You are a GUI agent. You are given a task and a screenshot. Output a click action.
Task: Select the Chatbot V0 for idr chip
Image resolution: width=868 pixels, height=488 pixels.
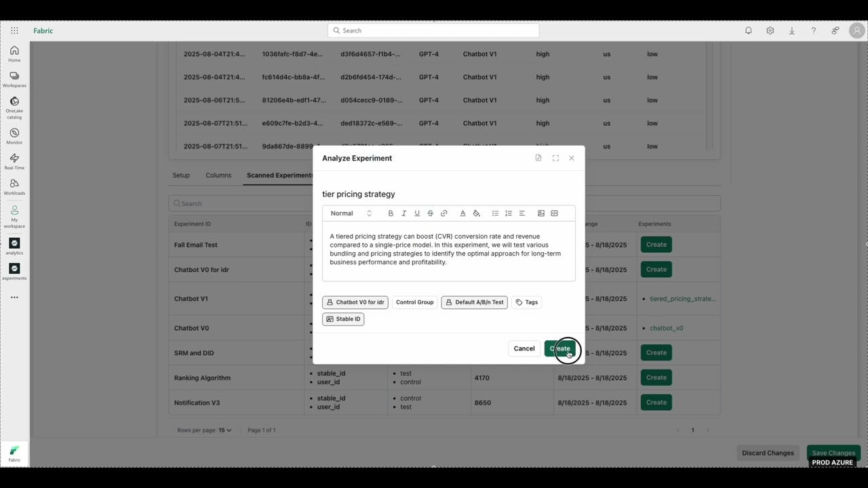click(x=355, y=302)
